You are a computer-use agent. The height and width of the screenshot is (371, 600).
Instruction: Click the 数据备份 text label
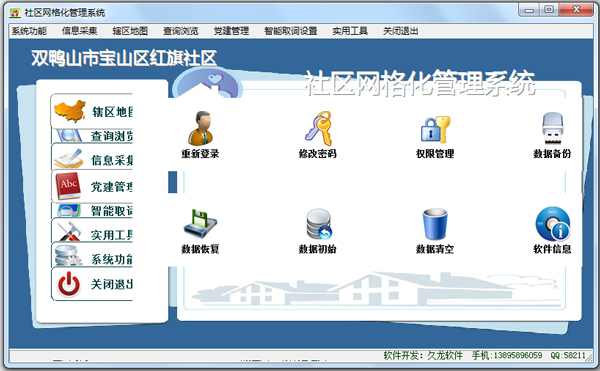(x=552, y=154)
